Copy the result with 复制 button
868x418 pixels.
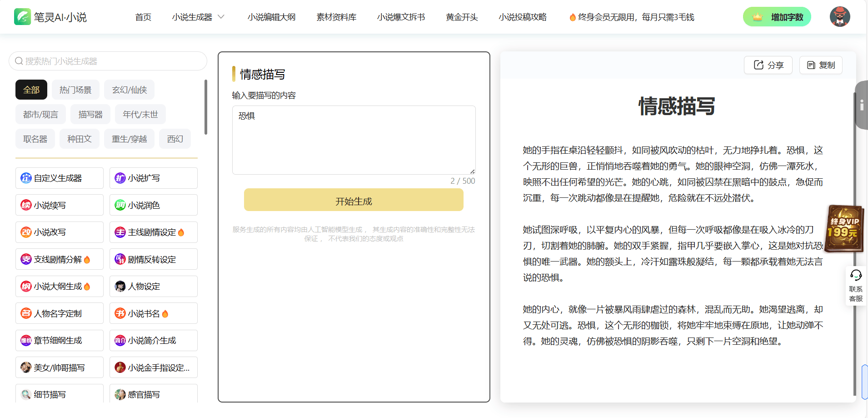(821, 65)
